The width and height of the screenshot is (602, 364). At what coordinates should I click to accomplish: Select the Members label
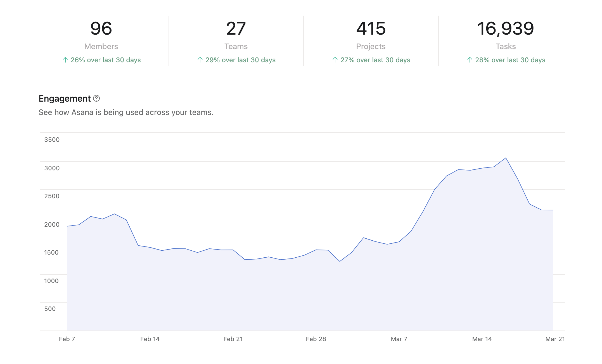(101, 46)
